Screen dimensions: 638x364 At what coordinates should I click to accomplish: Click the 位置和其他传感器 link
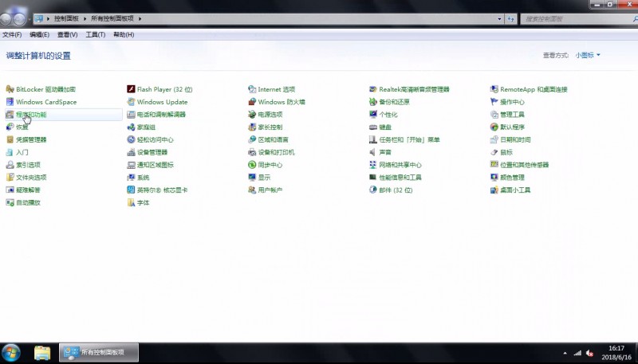tap(525, 165)
